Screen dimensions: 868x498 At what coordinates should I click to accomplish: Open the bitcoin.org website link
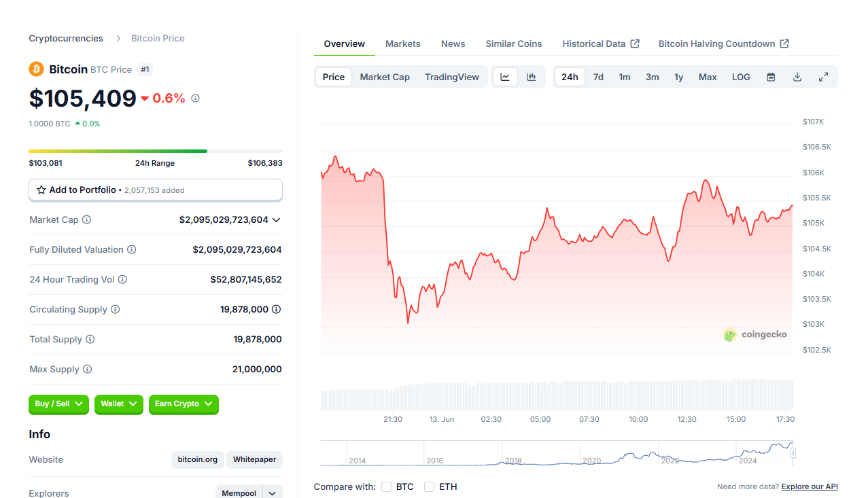point(198,460)
